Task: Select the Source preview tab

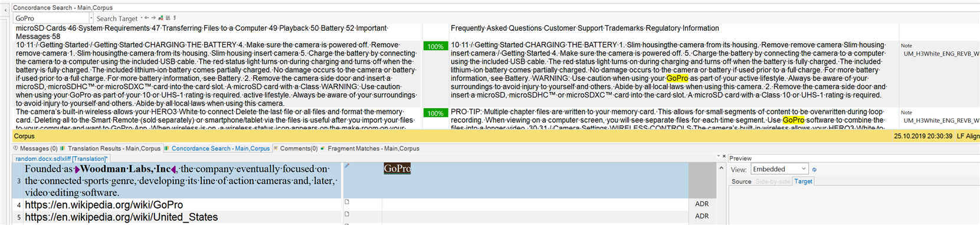Action: point(741,182)
